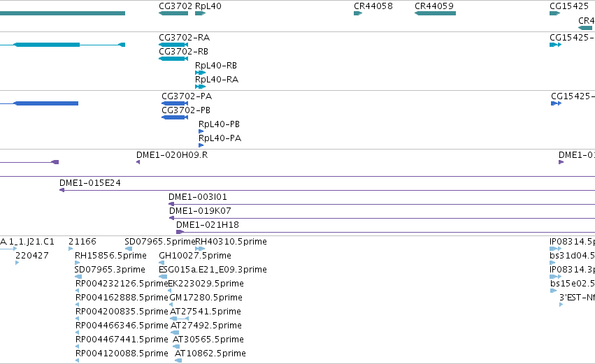
Task: Select the CG3702-PA protein feature
Action: tap(175, 103)
